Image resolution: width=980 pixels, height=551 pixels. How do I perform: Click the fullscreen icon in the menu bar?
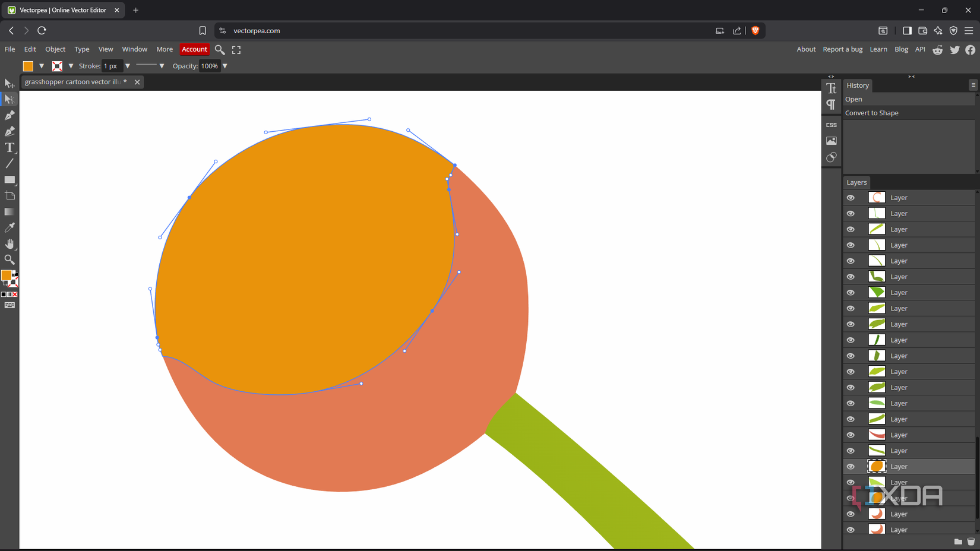pyautogui.click(x=236, y=50)
